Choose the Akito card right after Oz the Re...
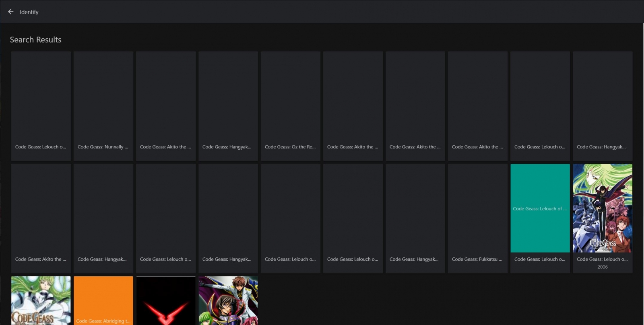 click(353, 106)
